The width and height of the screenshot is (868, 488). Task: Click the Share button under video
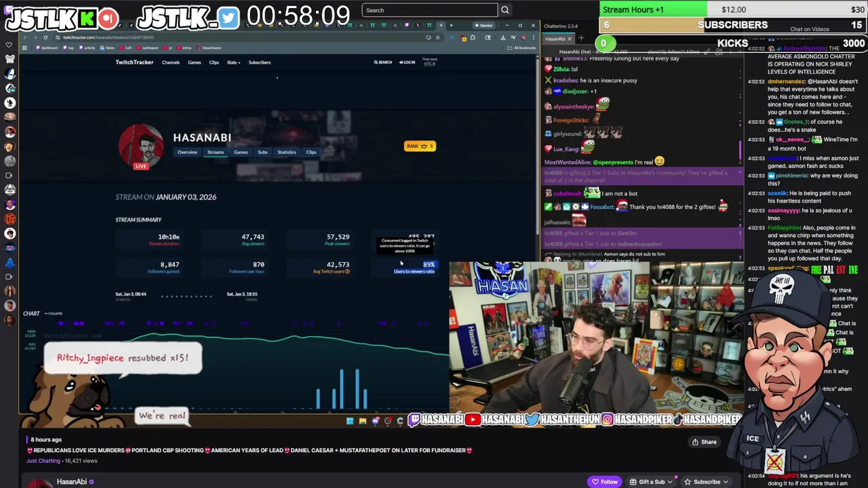(704, 442)
